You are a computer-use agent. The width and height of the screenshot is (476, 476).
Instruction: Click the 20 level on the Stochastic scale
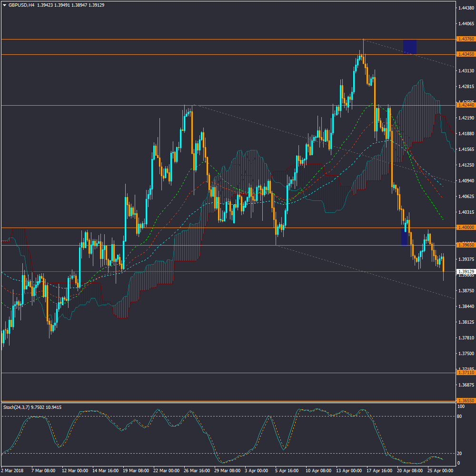pos(460,453)
